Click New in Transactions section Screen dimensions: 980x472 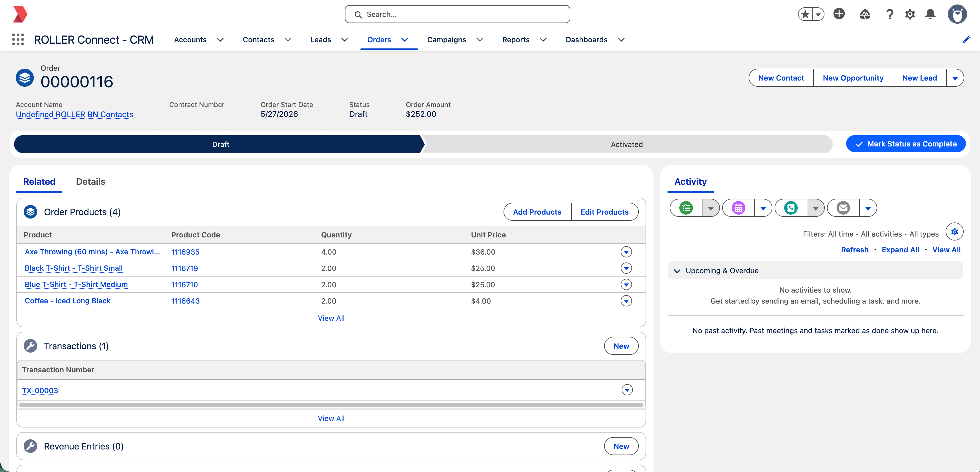(x=621, y=346)
